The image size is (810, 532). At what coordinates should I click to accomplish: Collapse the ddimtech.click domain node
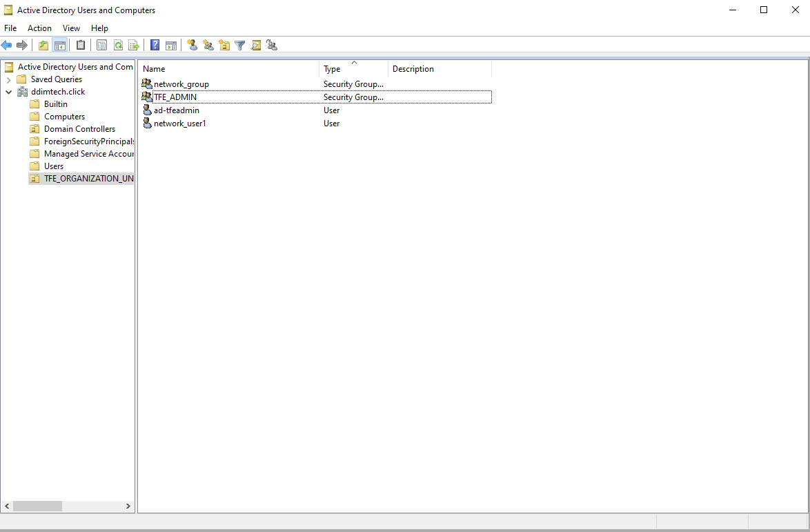(x=8, y=92)
